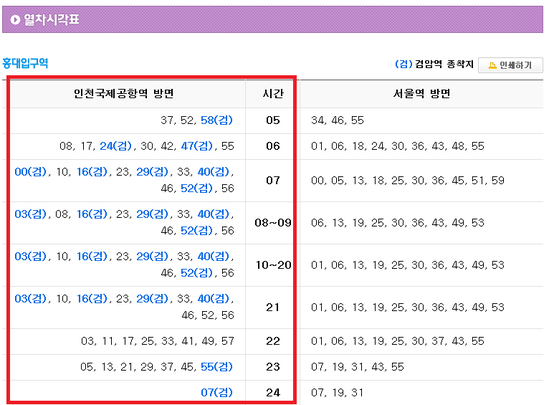Click Seoul-bound times ending 37, 43, 55

coord(397,341)
